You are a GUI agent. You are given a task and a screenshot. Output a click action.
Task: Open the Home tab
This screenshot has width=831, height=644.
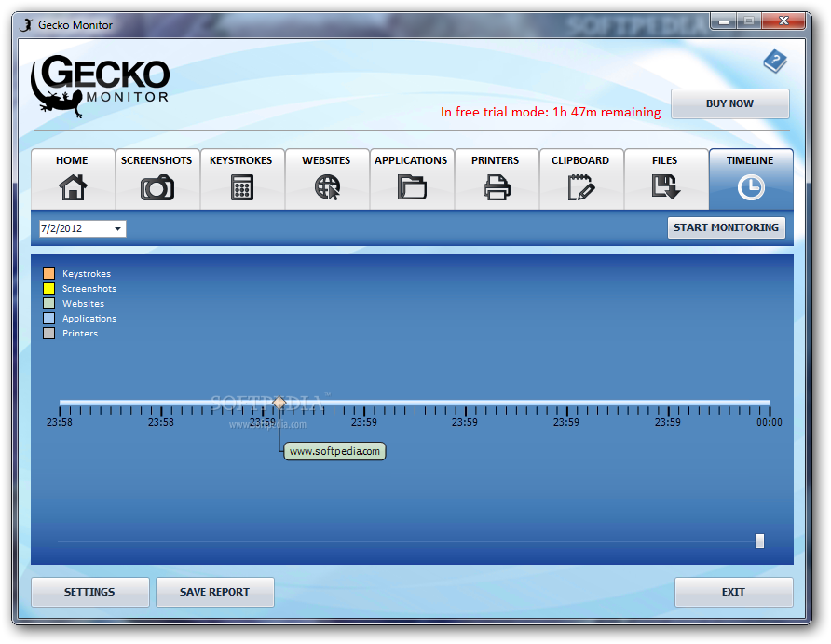[73, 179]
